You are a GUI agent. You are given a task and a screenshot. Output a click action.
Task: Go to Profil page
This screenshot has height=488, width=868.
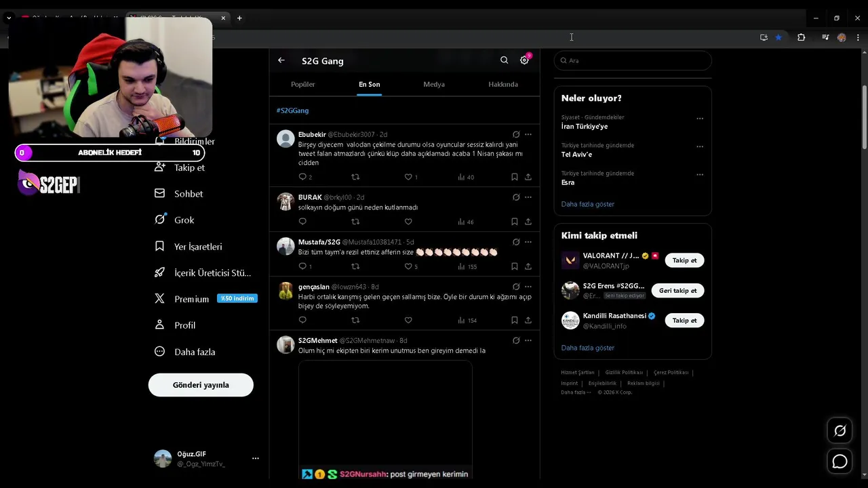[175, 325]
